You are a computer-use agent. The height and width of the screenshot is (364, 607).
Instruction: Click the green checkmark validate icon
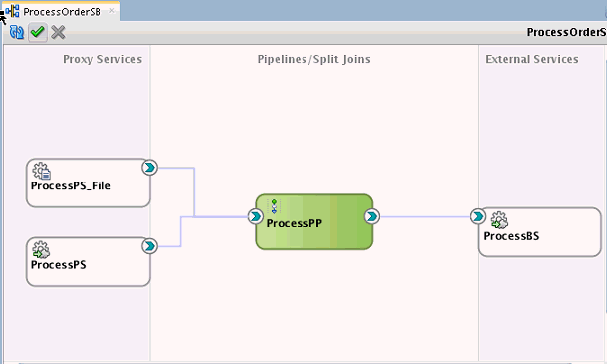tap(38, 32)
